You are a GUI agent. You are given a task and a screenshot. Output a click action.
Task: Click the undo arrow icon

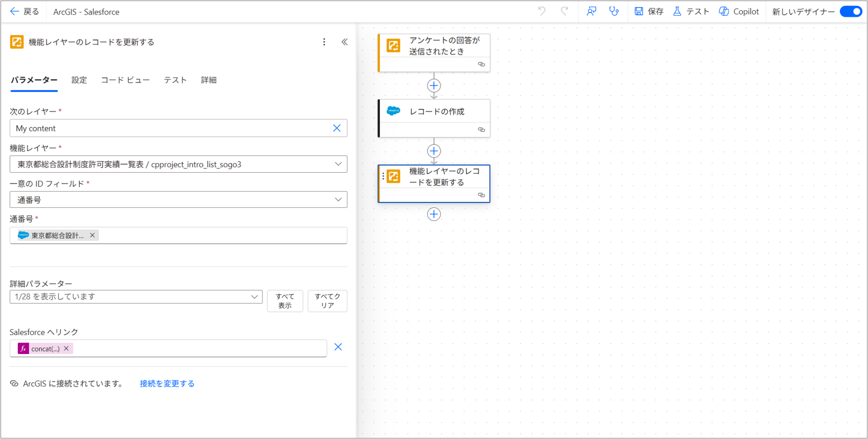(542, 11)
